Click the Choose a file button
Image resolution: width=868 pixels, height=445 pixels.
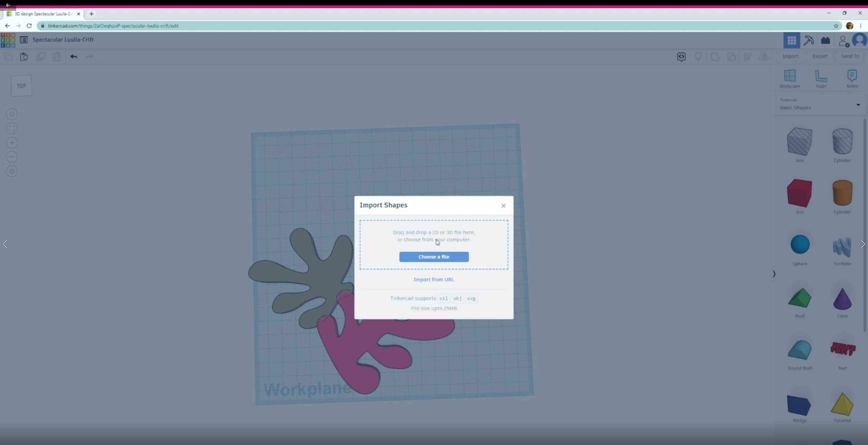tap(434, 257)
